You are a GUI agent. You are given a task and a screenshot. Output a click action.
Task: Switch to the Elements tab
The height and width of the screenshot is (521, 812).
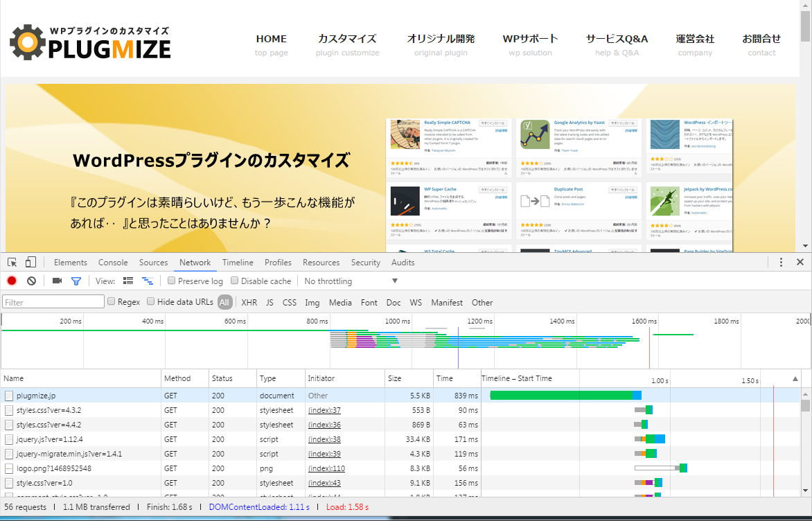tap(71, 263)
